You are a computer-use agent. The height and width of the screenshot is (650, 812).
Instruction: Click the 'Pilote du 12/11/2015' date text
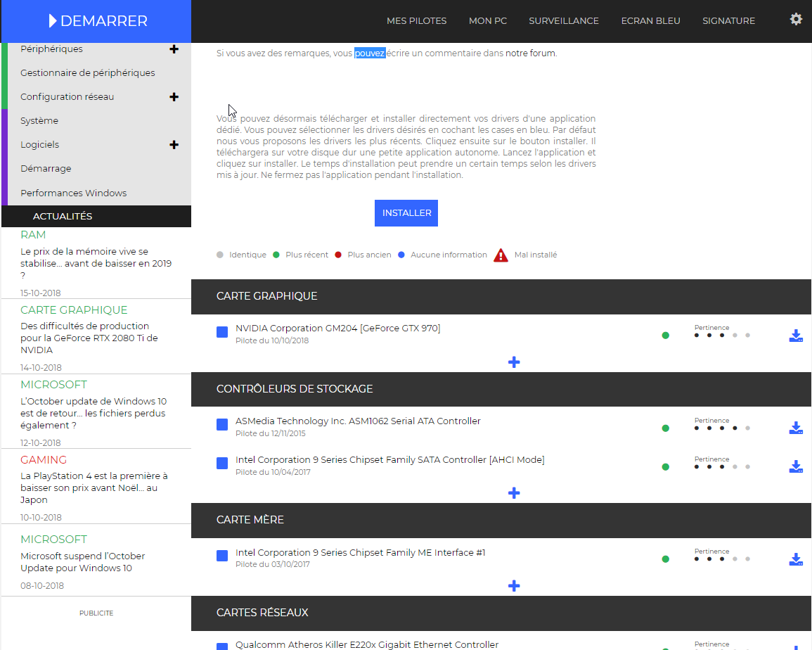(x=271, y=433)
